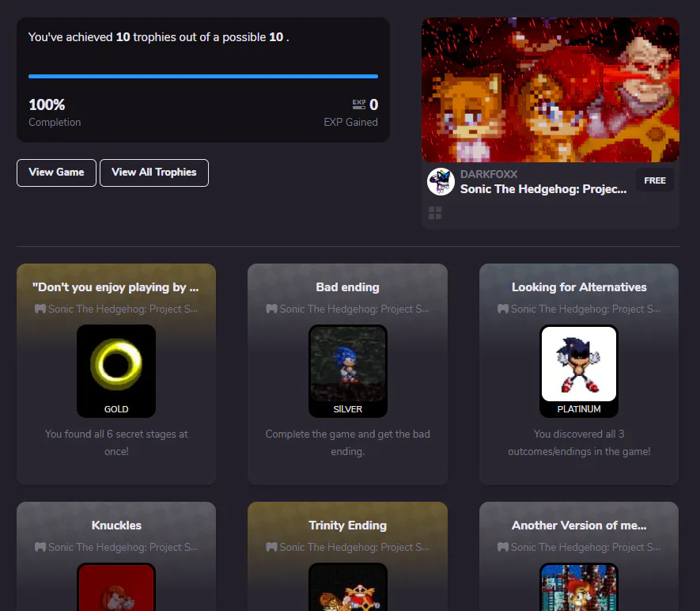Click the "You've achieved 10 trophies" summary text
This screenshot has height=611, width=700.
tap(158, 37)
